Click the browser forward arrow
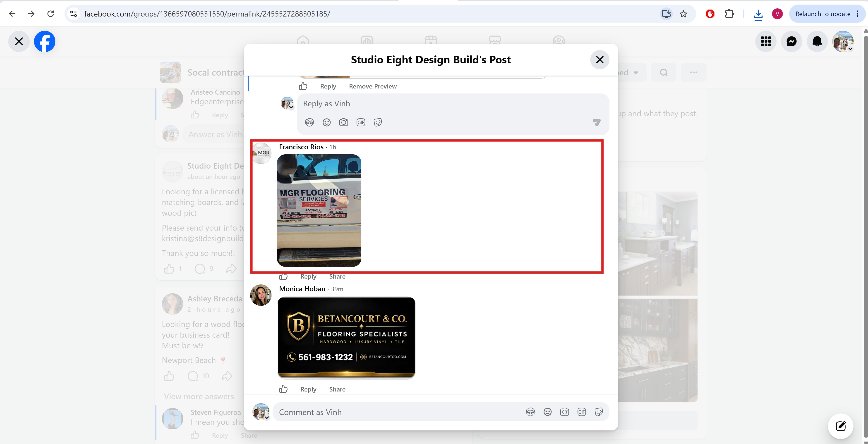Image resolution: width=868 pixels, height=444 pixels. pyautogui.click(x=31, y=14)
